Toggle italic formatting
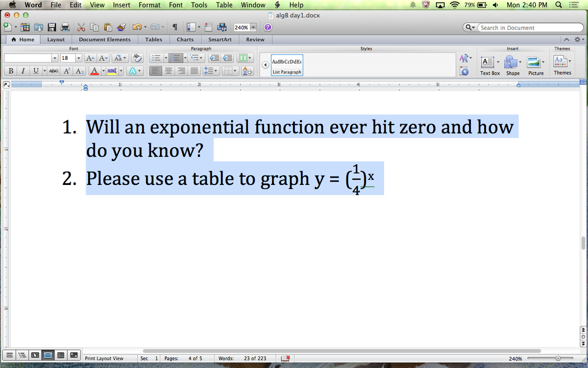The height and width of the screenshot is (368, 588). (23, 71)
